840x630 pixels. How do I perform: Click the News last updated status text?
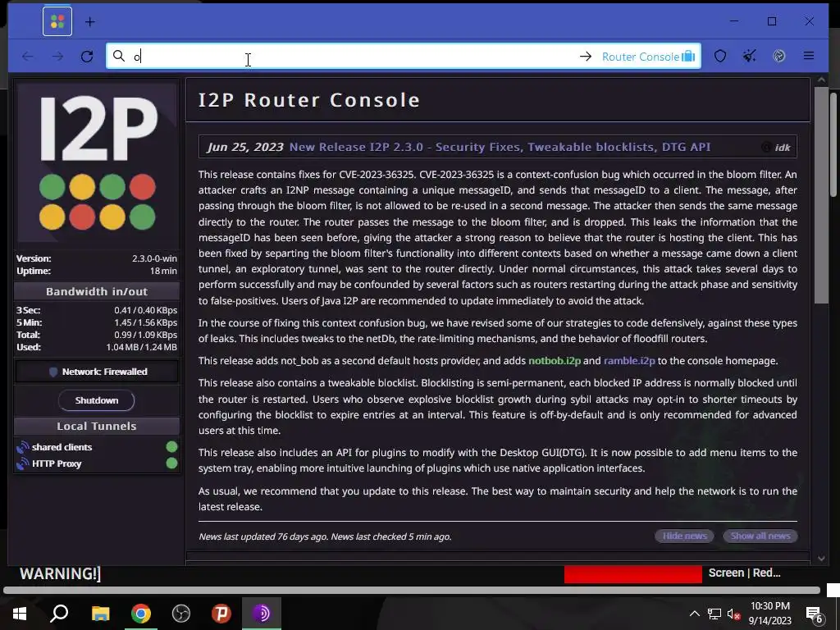(x=325, y=536)
